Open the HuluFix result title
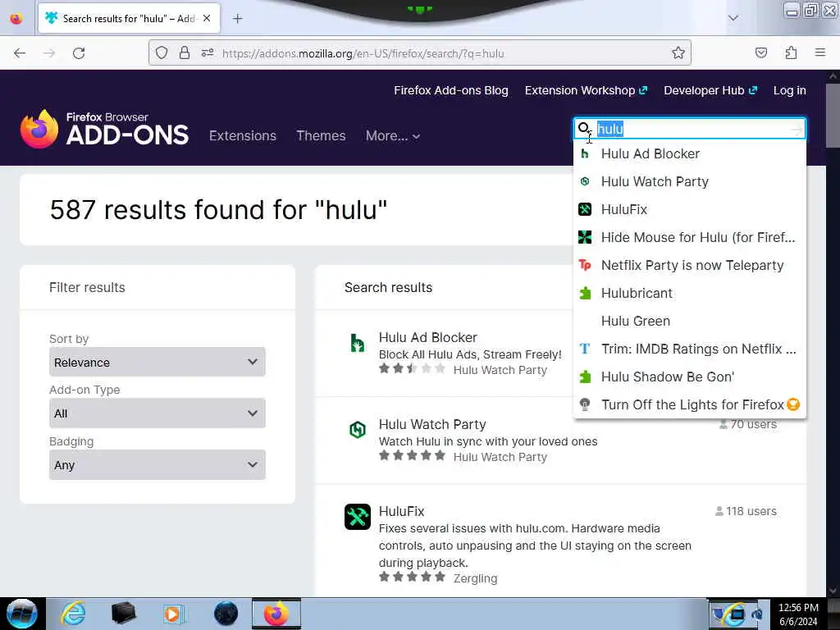Viewport: 840px width, 630px height. pos(401,511)
